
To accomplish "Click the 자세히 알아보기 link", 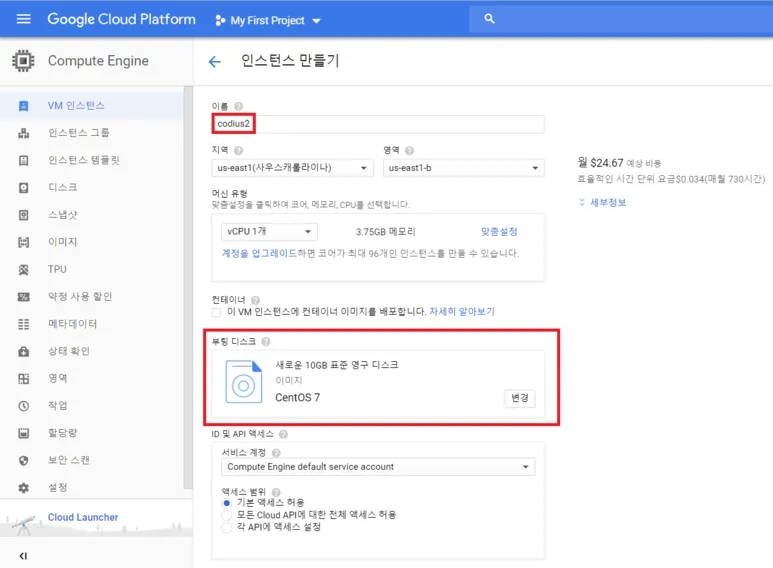I will (x=462, y=312).
